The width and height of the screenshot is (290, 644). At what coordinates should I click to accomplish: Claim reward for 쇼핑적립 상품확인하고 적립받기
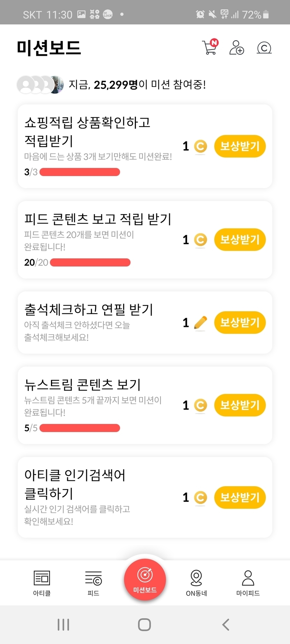coord(240,146)
